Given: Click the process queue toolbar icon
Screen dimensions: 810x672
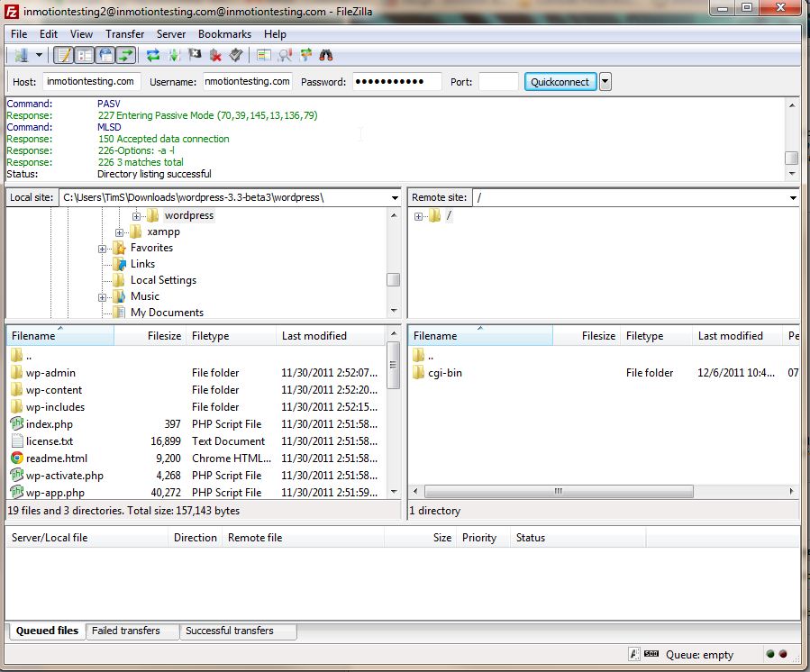Looking at the screenshot, I should click(x=174, y=55).
